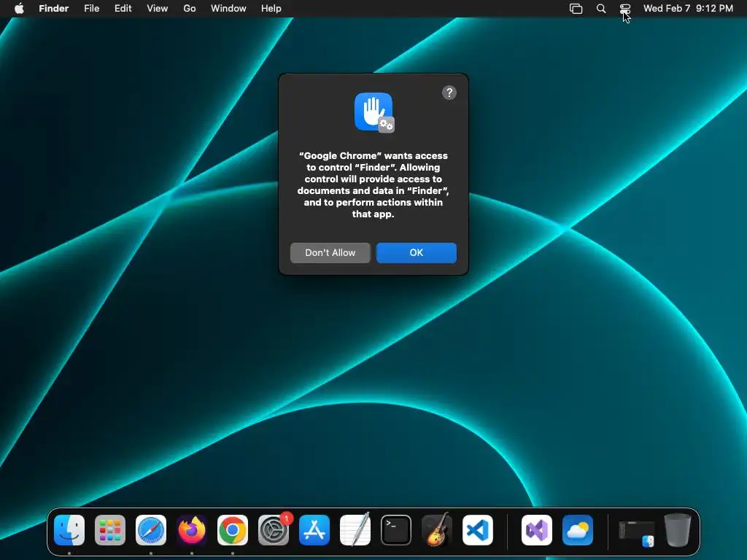The width and height of the screenshot is (747, 560).
Task: Open the Finder application menu
Action: pyautogui.click(x=54, y=9)
